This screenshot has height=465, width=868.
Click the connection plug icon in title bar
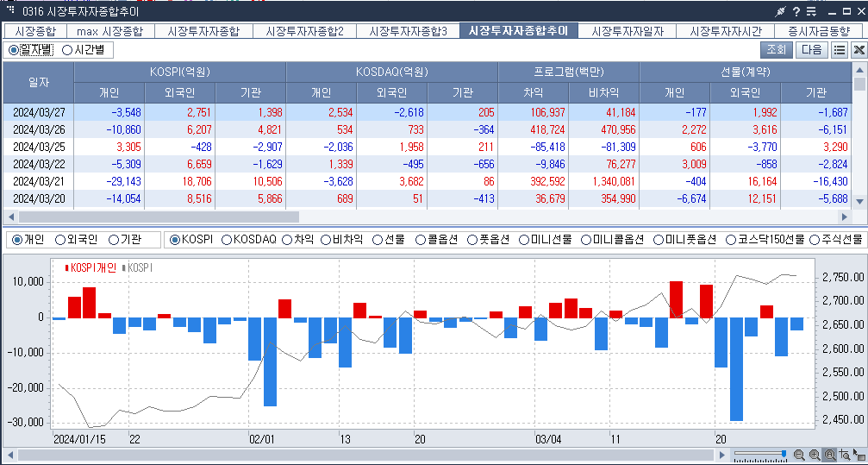point(781,11)
